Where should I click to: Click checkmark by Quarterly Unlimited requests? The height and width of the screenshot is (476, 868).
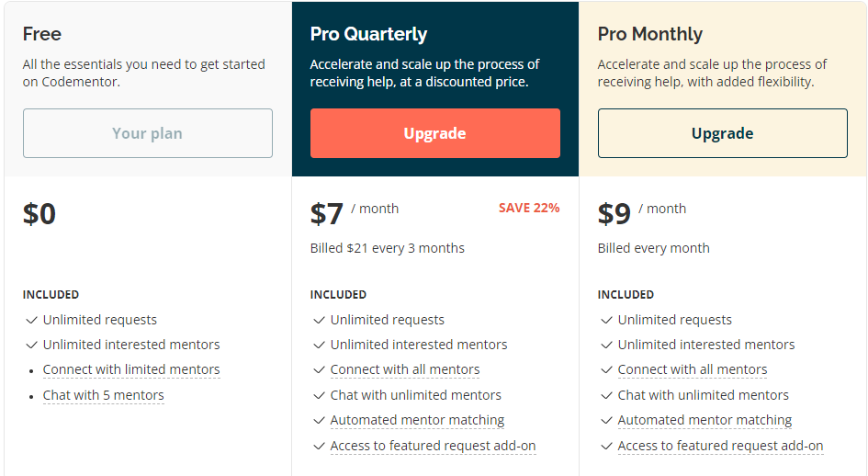[x=319, y=321]
